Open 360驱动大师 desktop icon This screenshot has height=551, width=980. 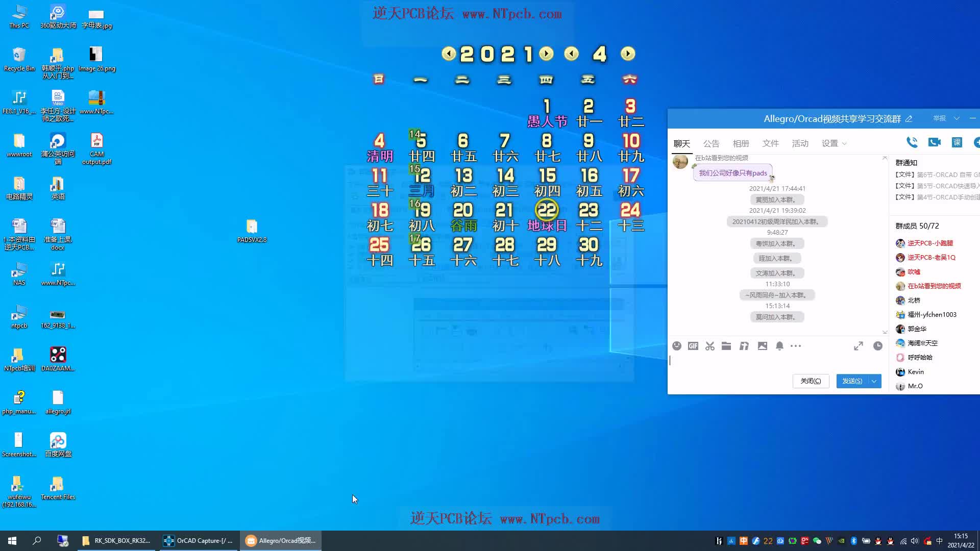click(x=58, y=16)
